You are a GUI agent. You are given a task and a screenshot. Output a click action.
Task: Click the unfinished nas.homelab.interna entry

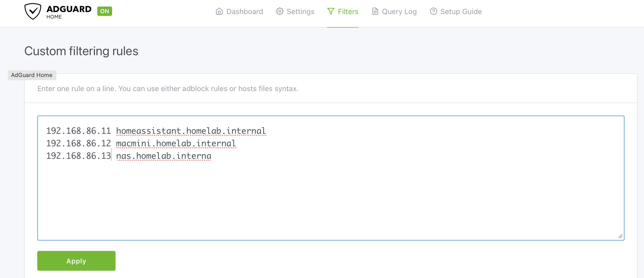tap(164, 156)
